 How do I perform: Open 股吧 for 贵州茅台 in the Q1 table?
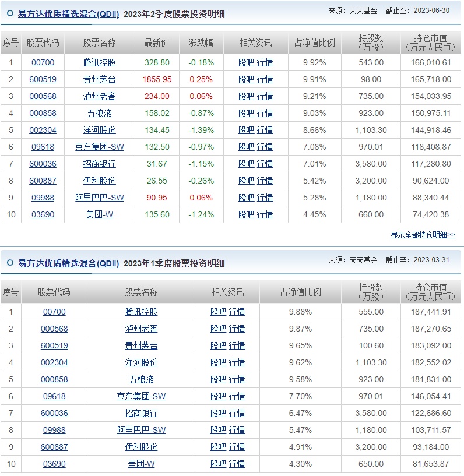[219, 345]
